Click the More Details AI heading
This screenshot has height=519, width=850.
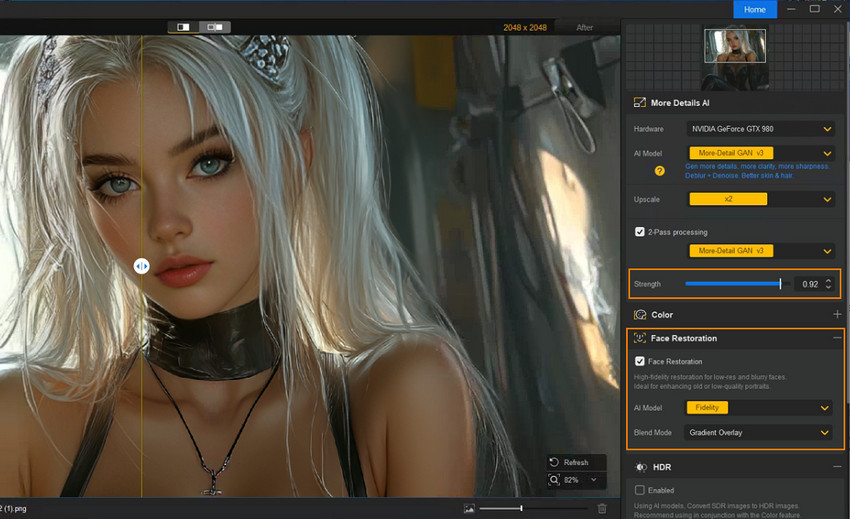(x=680, y=103)
